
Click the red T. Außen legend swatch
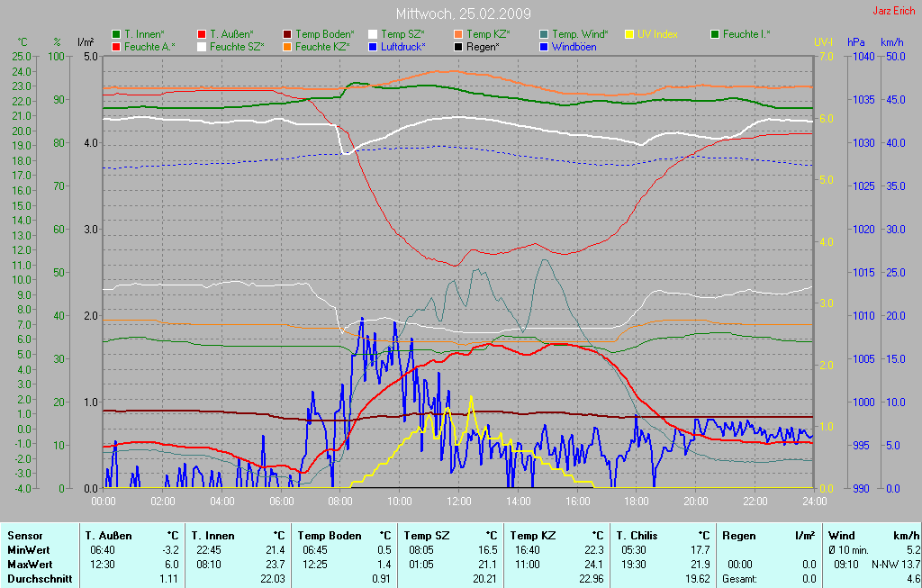[202, 34]
